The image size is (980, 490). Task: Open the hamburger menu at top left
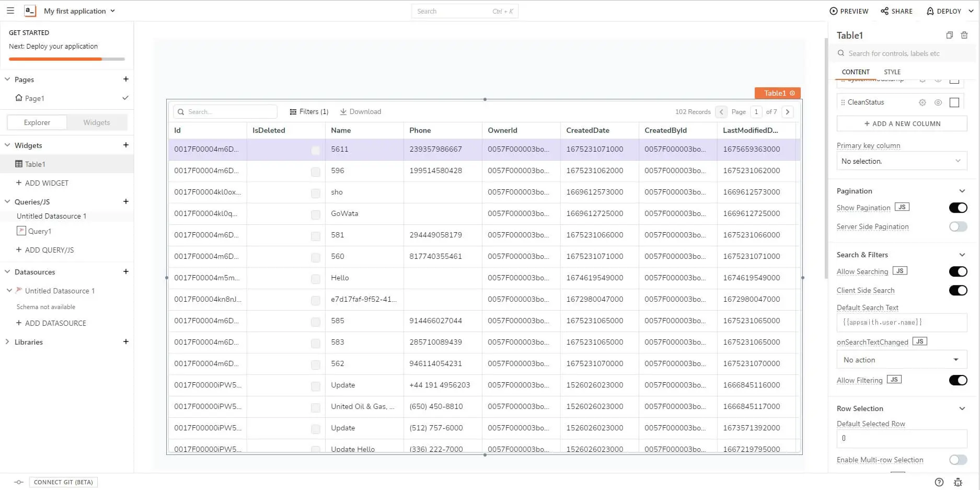click(x=10, y=10)
